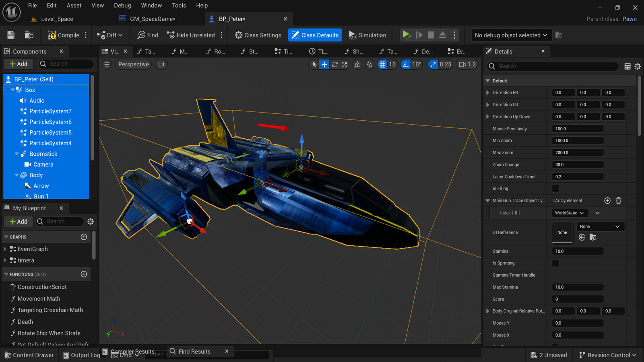This screenshot has height=362, width=644.
Task: Open the Perspective view dropdown
Action: (133, 64)
